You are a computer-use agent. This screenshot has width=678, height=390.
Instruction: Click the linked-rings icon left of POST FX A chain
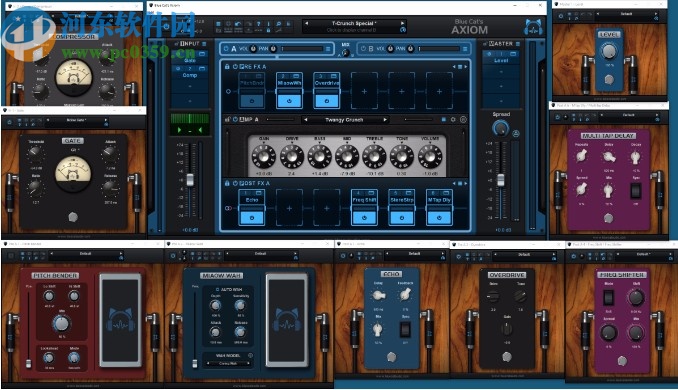[x=228, y=208]
